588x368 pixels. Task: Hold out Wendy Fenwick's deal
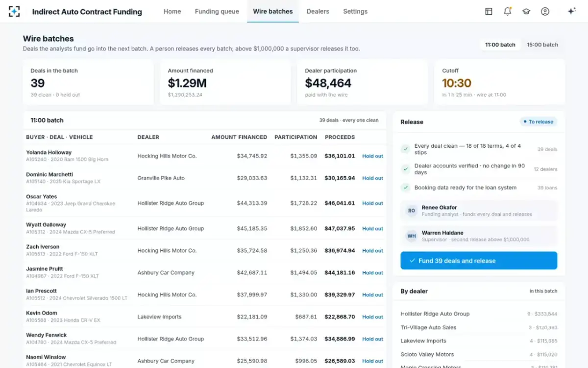coord(372,339)
